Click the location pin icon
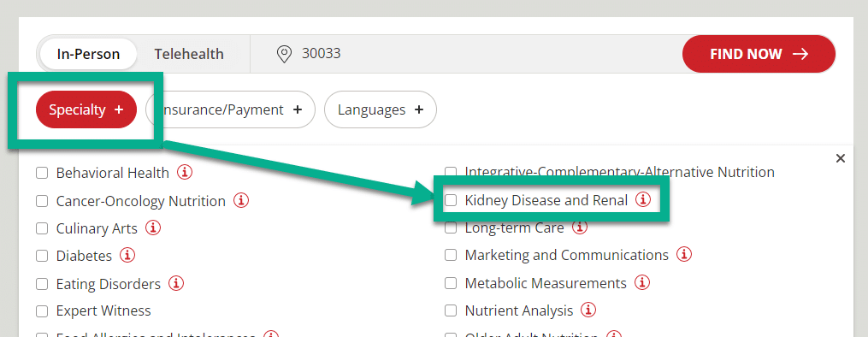The width and height of the screenshot is (868, 337). tap(284, 54)
